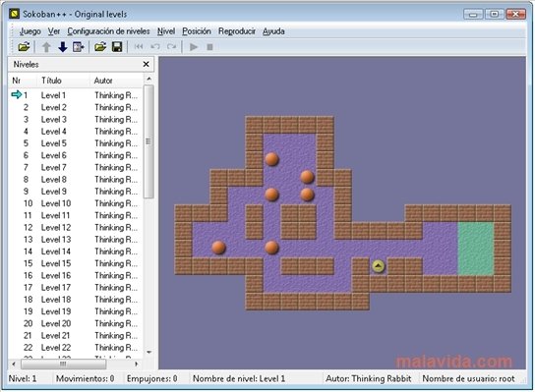This screenshot has width=535, height=392.
Task: Click the level list panel toggle icon
Action: [79, 47]
